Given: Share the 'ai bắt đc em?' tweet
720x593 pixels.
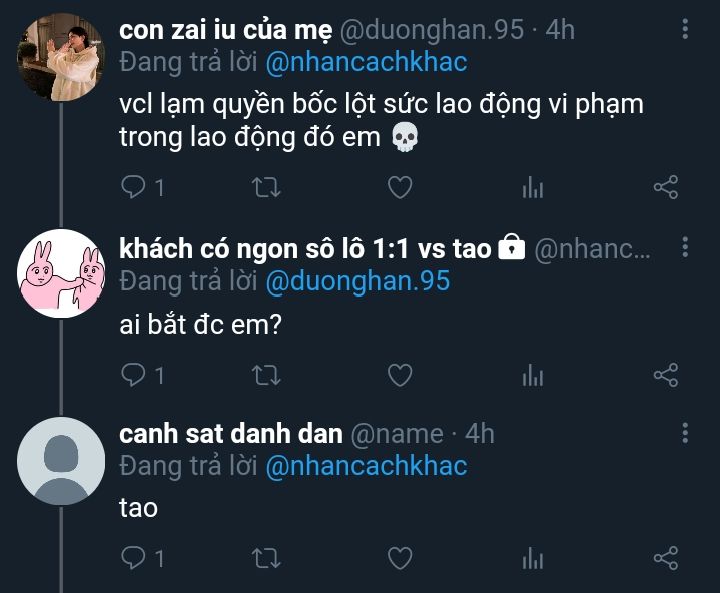Looking at the screenshot, I should [x=666, y=374].
